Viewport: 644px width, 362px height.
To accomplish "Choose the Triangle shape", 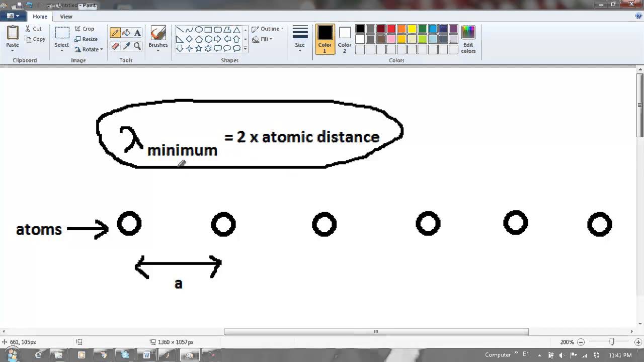I will coord(236,30).
